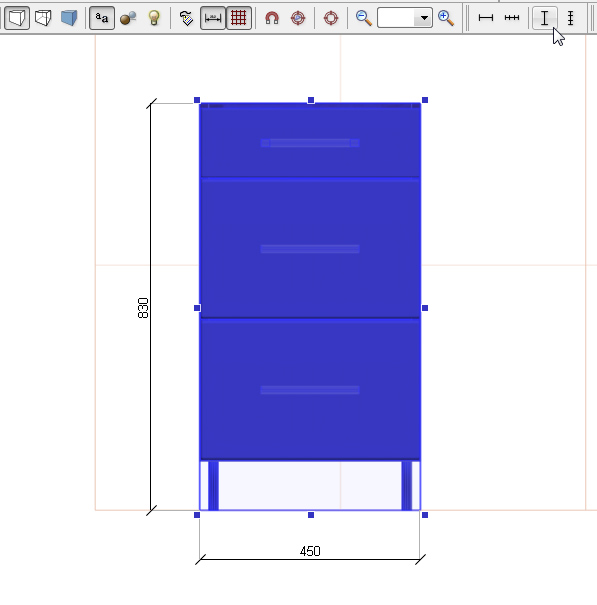Select the chained horizontal dimension tool
597x605 pixels.
[x=512, y=18]
